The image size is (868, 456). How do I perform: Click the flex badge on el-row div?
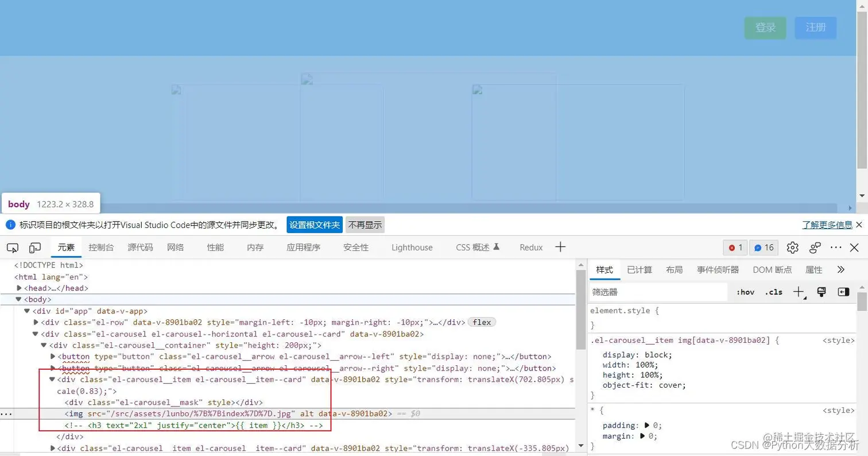pos(482,322)
